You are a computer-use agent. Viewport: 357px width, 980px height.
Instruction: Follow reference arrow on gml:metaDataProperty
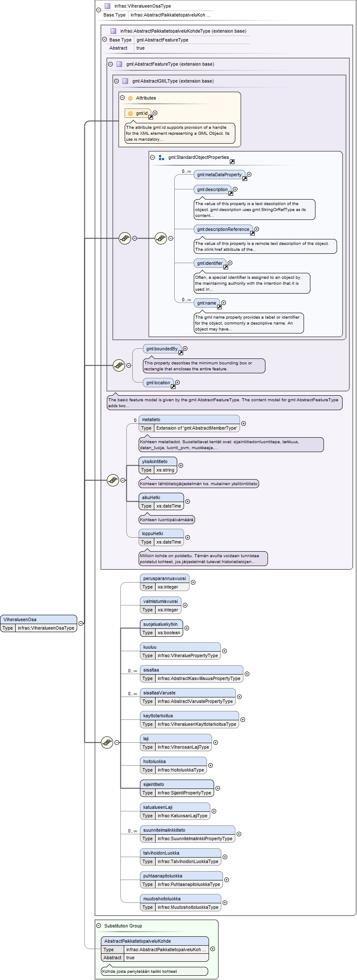pyautogui.click(x=245, y=178)
